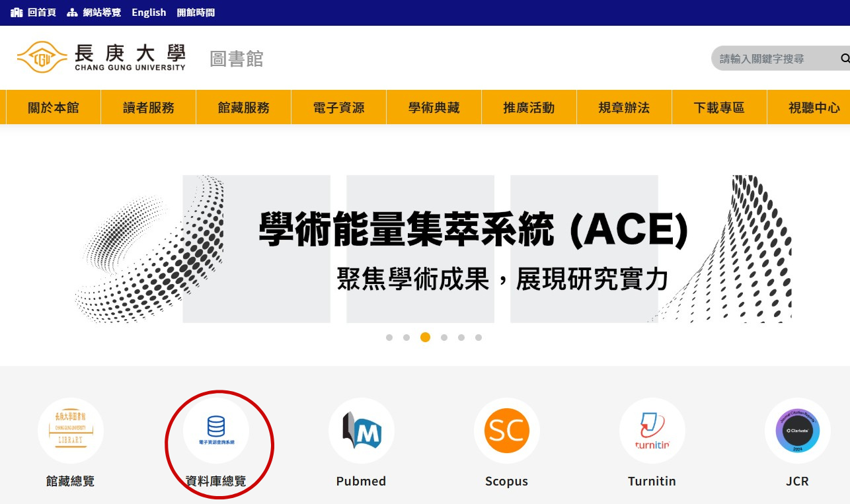Jump to the last carousel slide dot
The height and width of the screenshot is (504, 850).
pyautogui.click(x=479, y=338)
